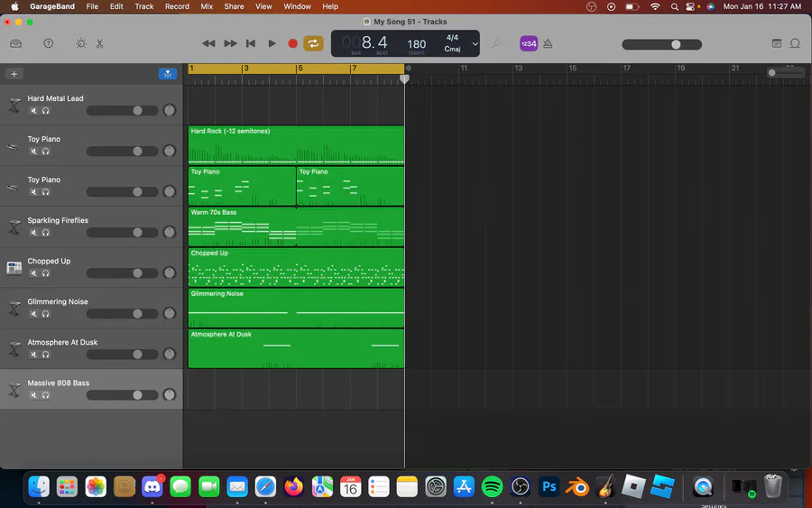Mute the Chopped Up track
Screen dimensions: 812x508
(x=33, y=272)
